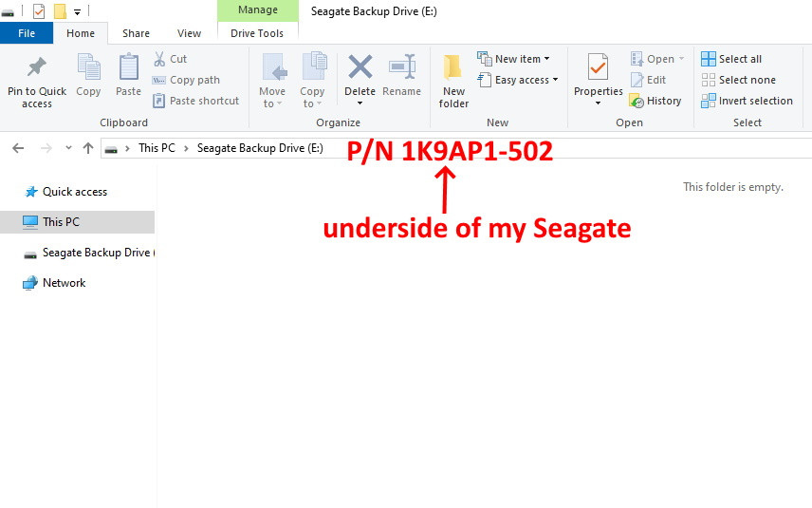The image size is (812, 508).
Task: Switch to the View ribbon tab
Action: pyautogui.click(x=189, y=33)
